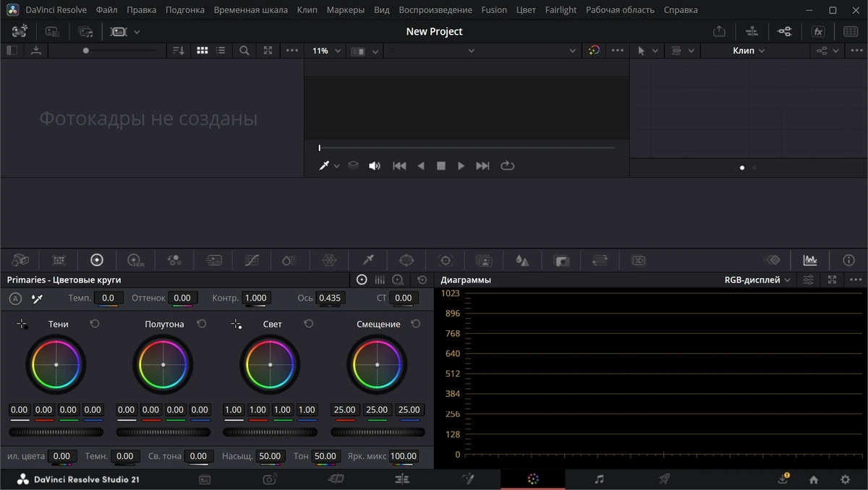The width and height of the screenshot is (868, 490).
Task: Click the Play forward button
Action: 461,166
